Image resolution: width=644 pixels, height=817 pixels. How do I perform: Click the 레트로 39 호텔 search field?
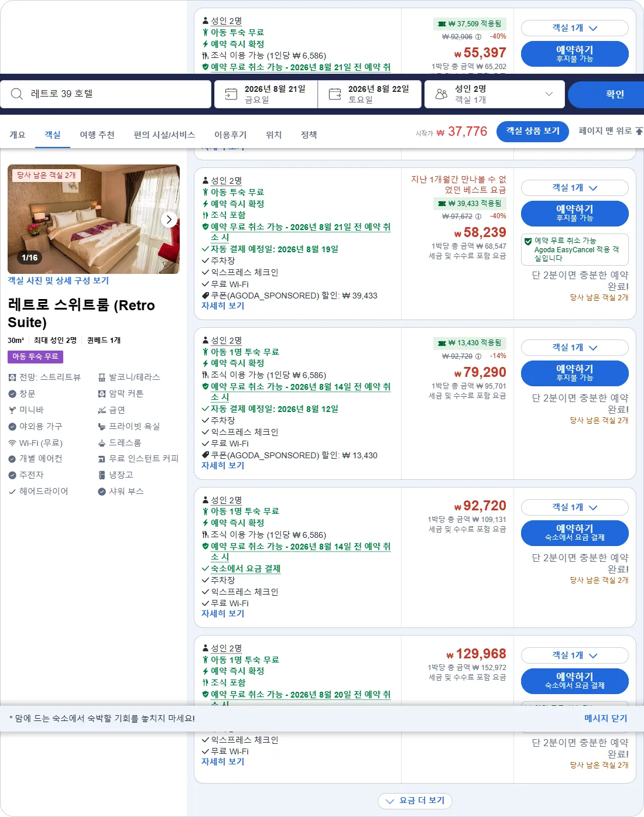pos(106,94)
